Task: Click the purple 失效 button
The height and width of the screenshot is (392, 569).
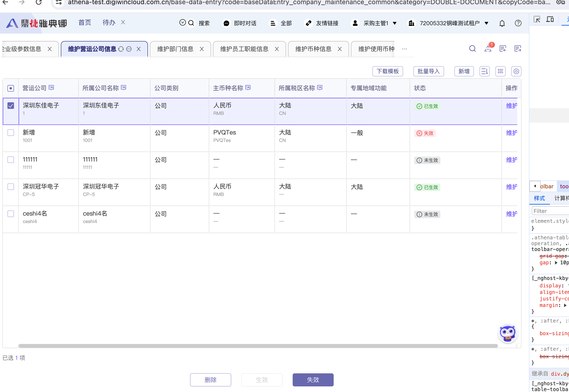Action: click(x=313, y=380)
